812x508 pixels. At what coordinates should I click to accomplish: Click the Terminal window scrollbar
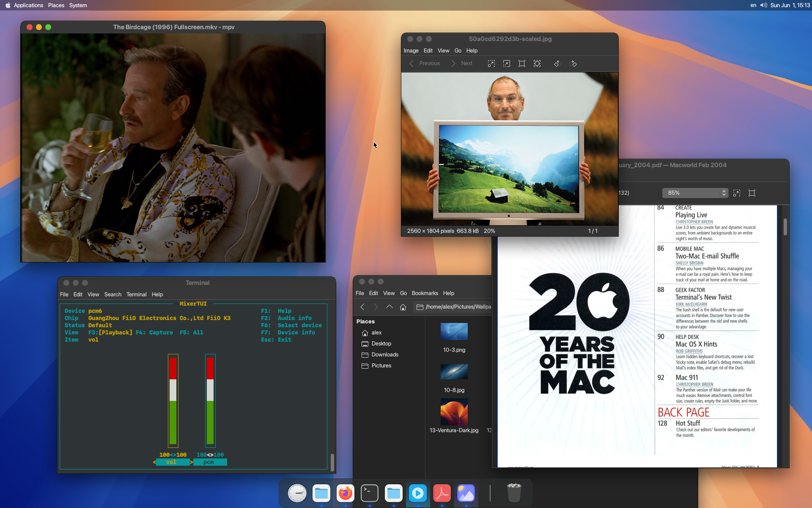click(x=332, y=462)
